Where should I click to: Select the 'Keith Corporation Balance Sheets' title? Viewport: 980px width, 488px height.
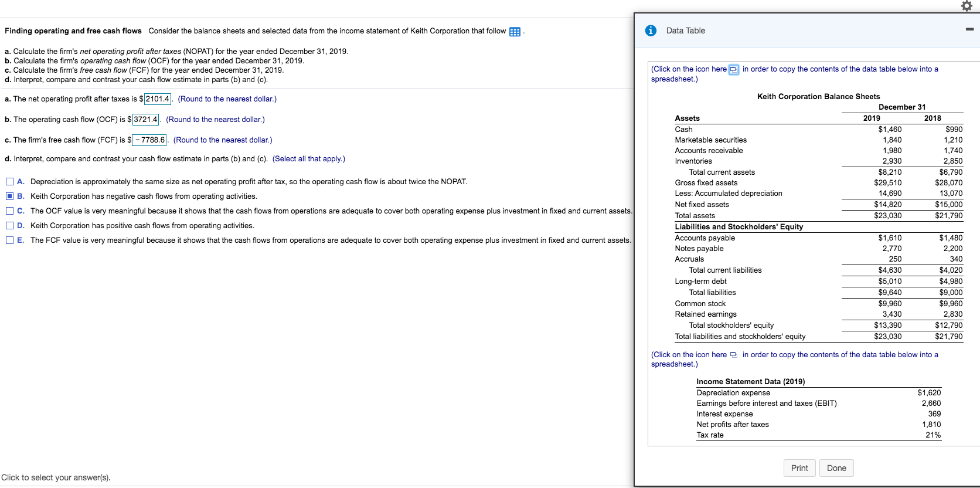(x=818, y=97)
